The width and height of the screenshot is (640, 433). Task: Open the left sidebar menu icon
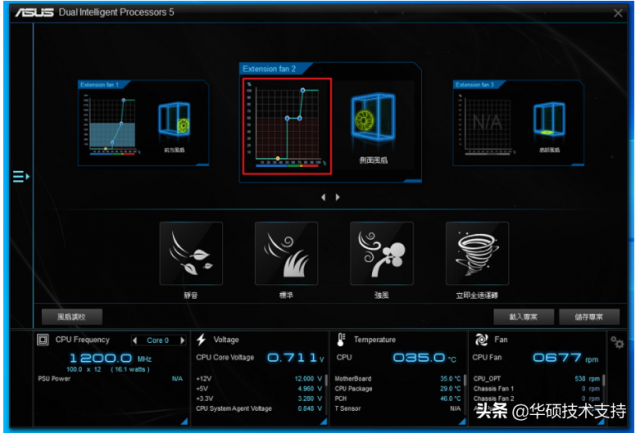[21, 177]
